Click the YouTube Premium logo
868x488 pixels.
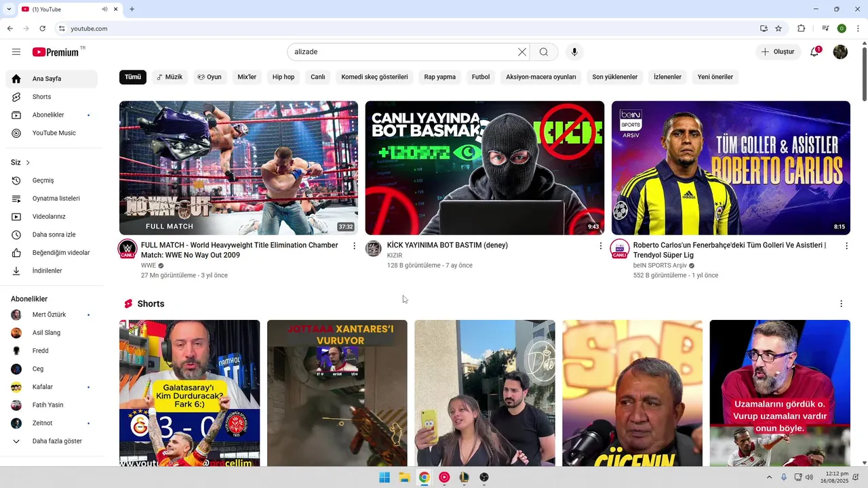(57, 52)
